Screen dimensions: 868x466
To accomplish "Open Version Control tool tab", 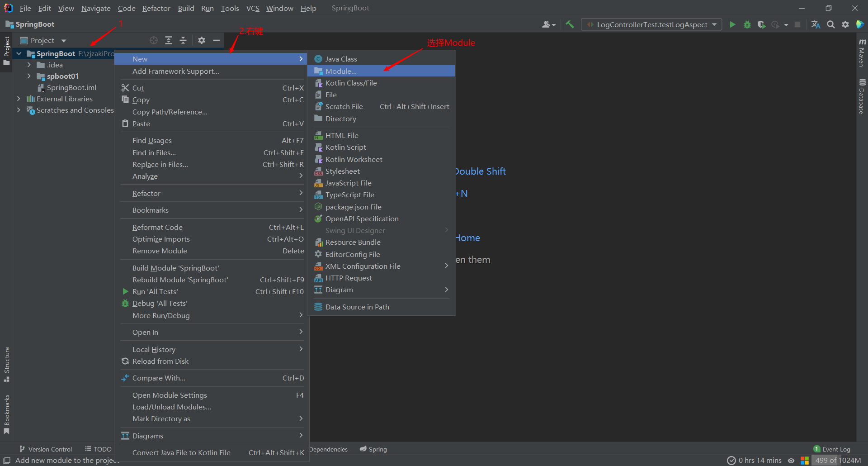I will click(x=46, y=449).
